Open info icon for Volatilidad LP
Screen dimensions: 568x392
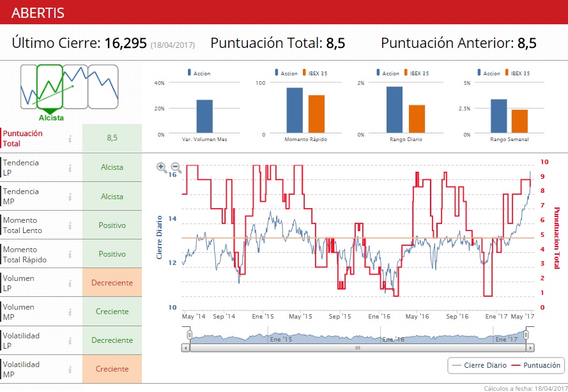(70, 340)
